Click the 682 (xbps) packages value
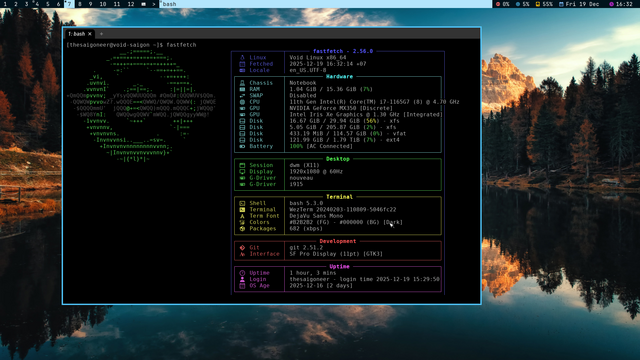Image resolution: width=640 pixels, height=360 pixels. pyautogui.click(x=306, y=229)
